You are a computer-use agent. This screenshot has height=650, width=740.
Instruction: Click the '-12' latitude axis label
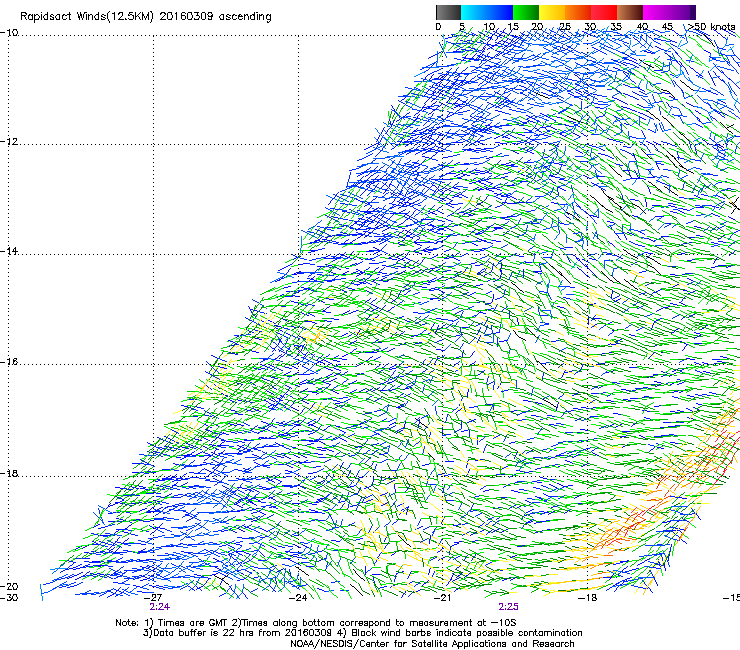(9, 142)
